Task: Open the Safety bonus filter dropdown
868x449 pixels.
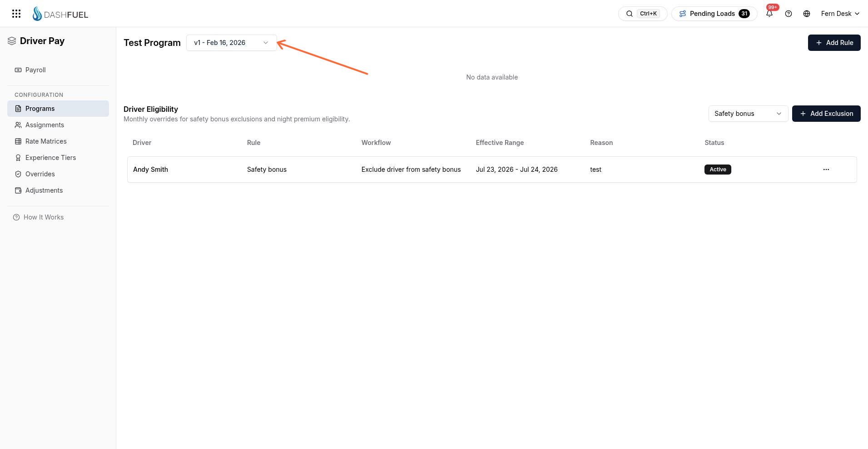Action: click(x=748, y=114)
